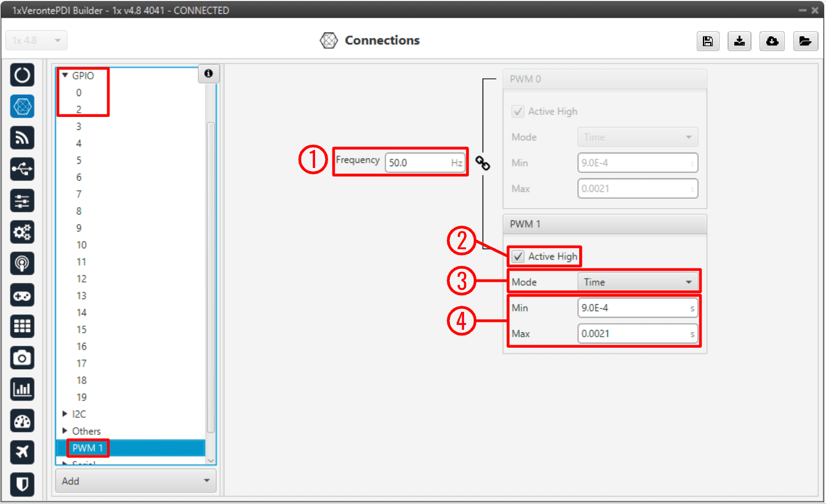This screenshot has height=504, width=826.
Task: Expand the I2C tree node
Action: click(66, 414)
